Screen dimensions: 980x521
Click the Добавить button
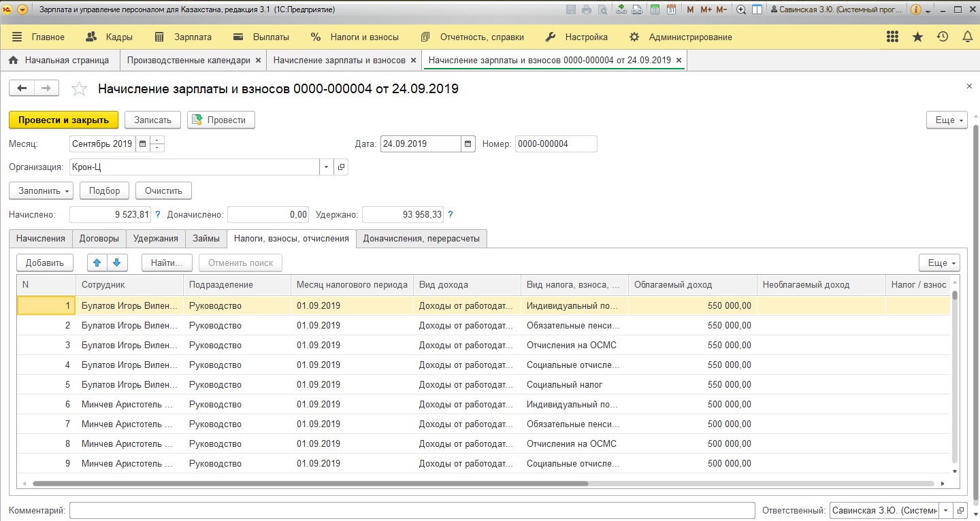(45, 263)
